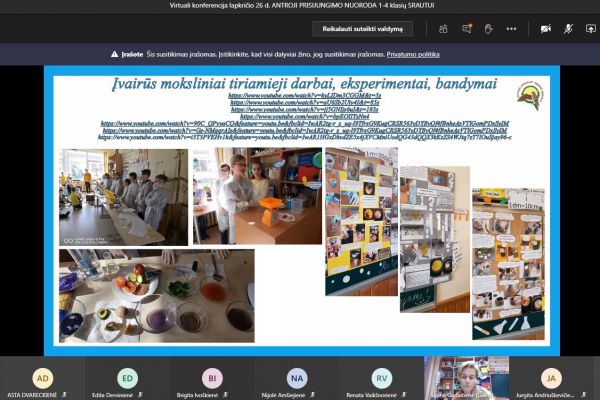600x400 pixels.
Task: Click the recording warning triangle icon
Action: [x=114, y=54]
